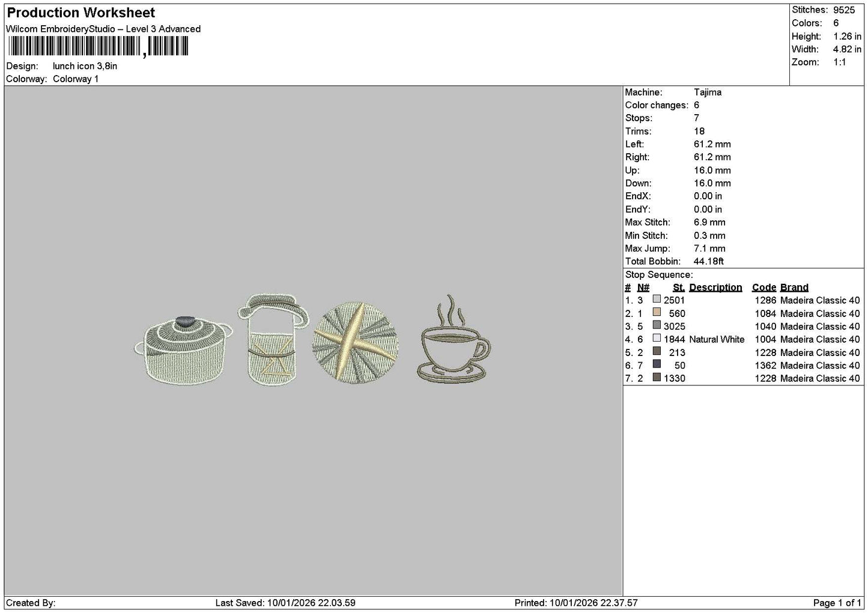868x613 pixels.
Task: Click code 1286 in stop sequence
Action: pyautogui.click(x=765, y=300)
